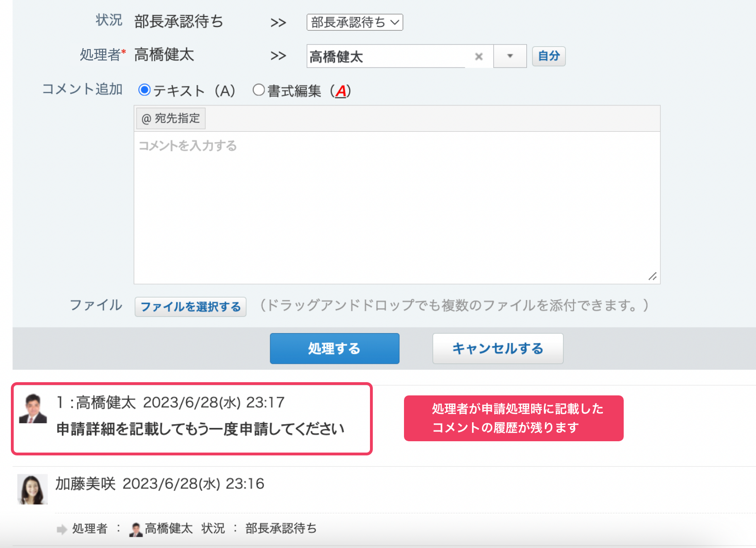The height and width of the screenshot is (548, 756).
Task: Click ファイルを選択する to attach a file
Action: (x=190, y=307)
